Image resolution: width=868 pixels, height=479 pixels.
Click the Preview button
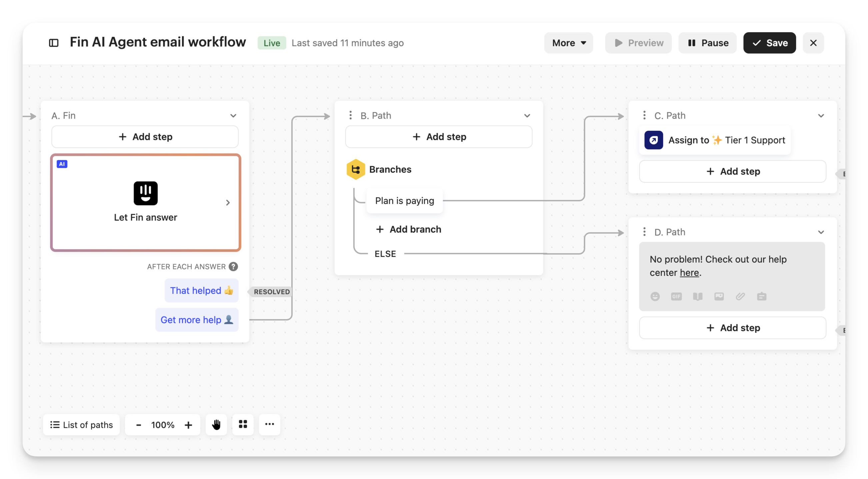tap(638, 43)
